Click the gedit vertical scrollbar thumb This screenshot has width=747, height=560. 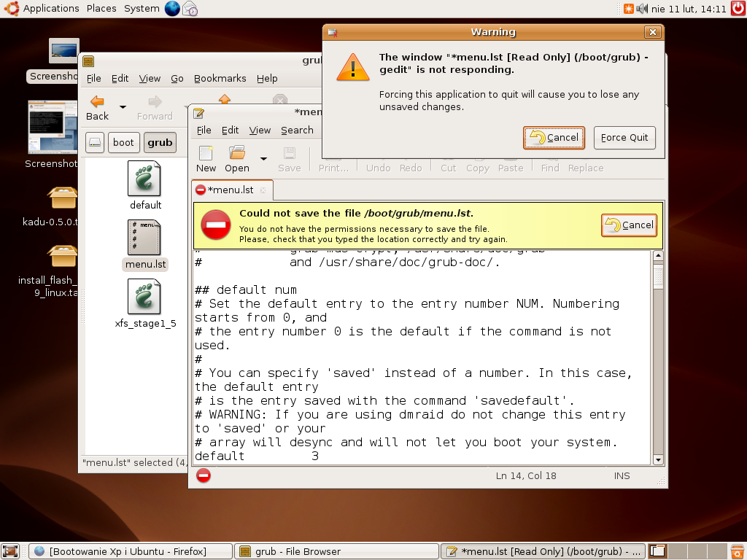point(658,277)
